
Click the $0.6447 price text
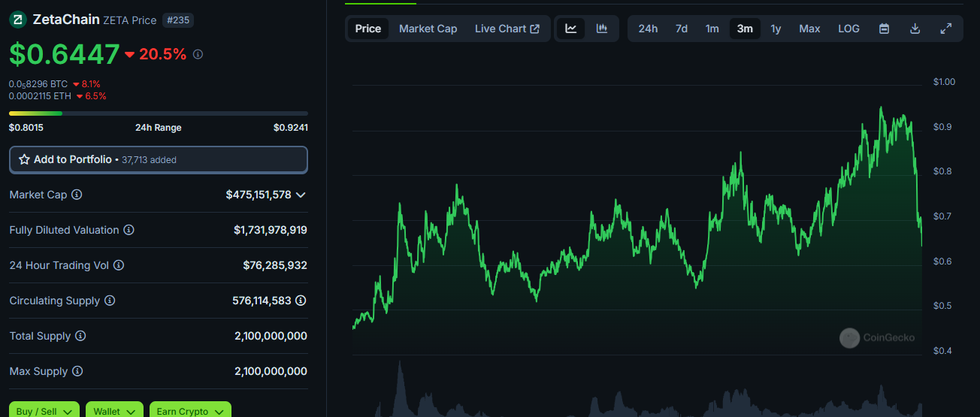click(x=64, y=54)
